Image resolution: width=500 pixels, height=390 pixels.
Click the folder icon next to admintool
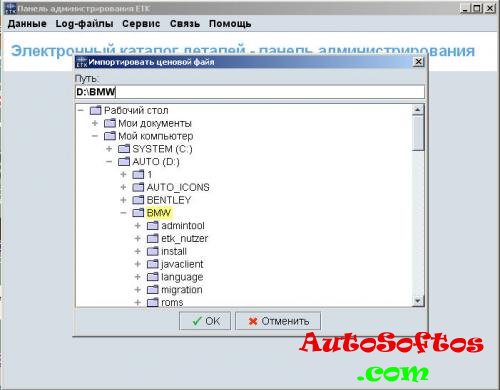tap(153, 226)
